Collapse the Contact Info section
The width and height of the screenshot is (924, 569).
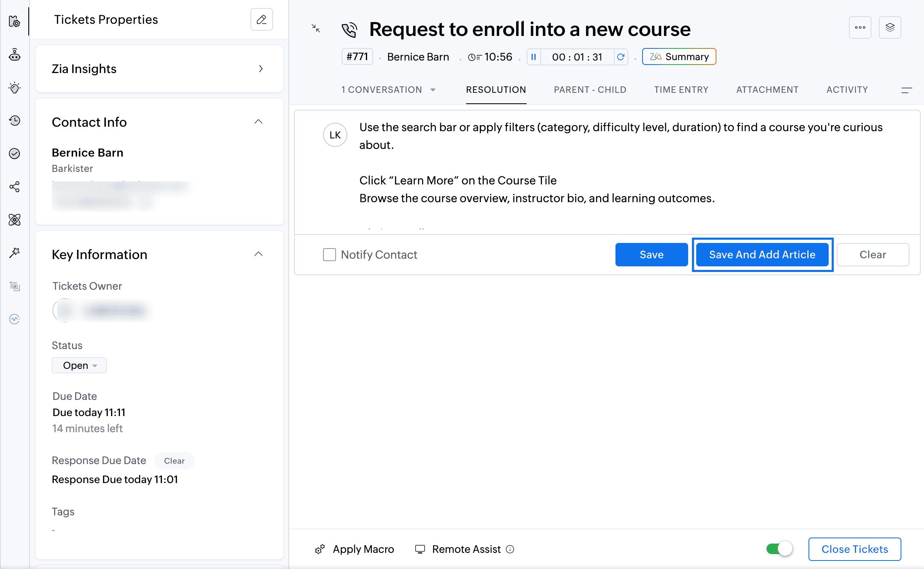(x=258, y=122)
